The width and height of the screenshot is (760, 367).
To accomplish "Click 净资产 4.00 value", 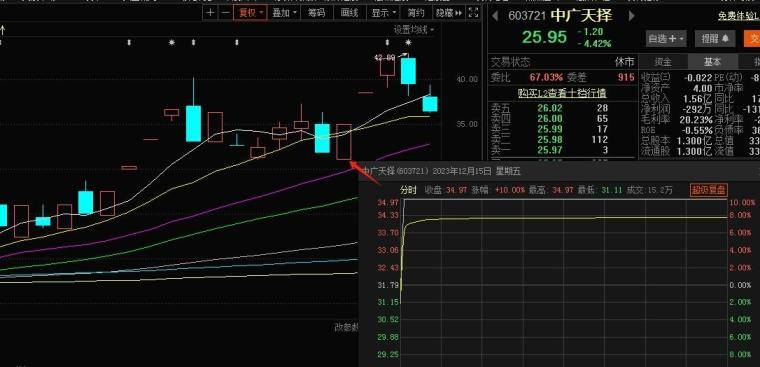I will (x=703, y=88).
